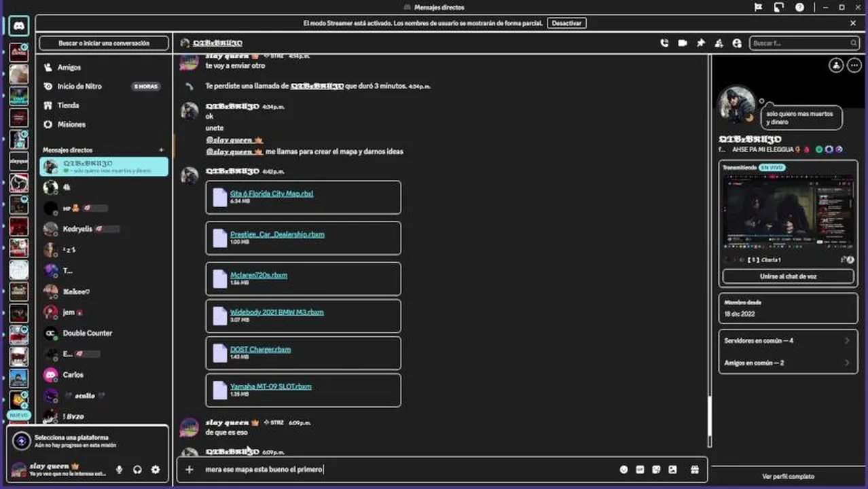Screen dimensions: 868x489
Task: Open attachment plus button in message box
Action: click(189, 469)
